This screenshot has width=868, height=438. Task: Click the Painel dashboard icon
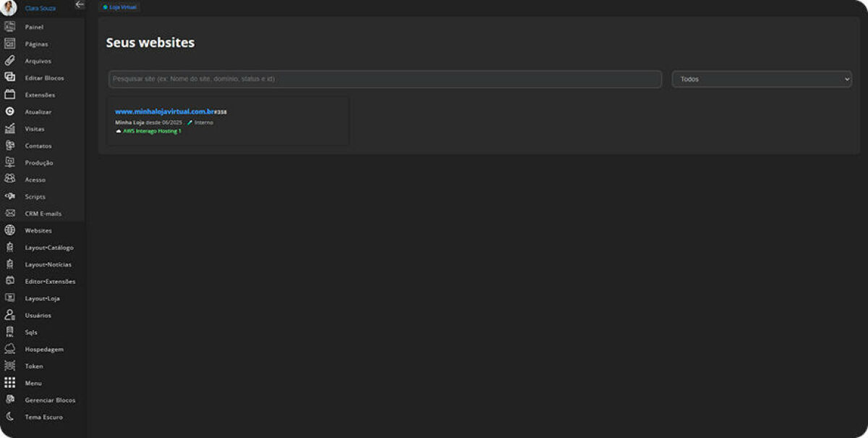click(10, 27)
